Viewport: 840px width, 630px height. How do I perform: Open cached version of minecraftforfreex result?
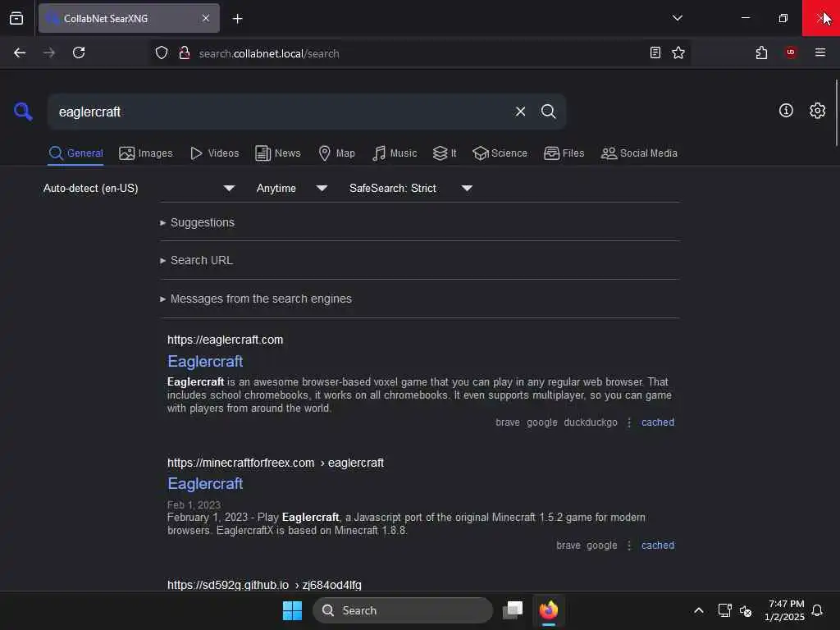657,545
